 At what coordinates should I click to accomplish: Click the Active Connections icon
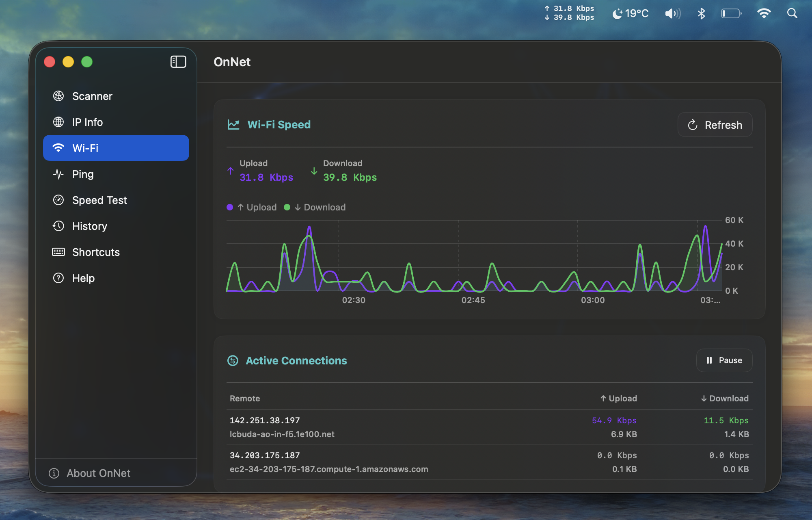point(233,360)
